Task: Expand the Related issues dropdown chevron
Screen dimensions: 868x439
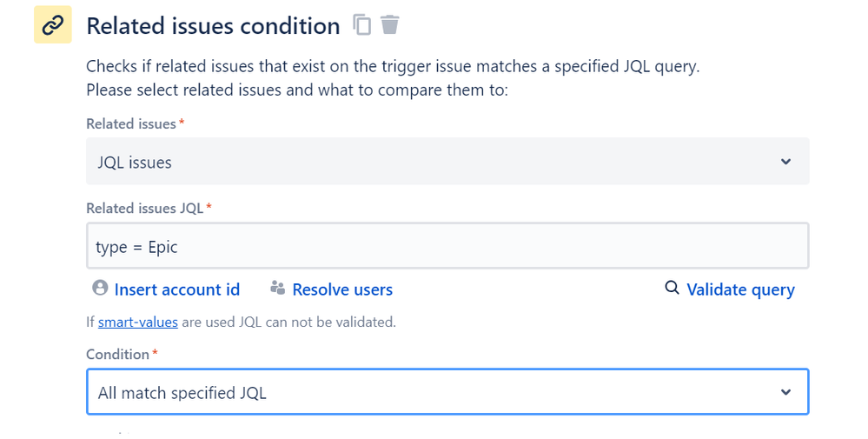Action: [x=785, y=162]
